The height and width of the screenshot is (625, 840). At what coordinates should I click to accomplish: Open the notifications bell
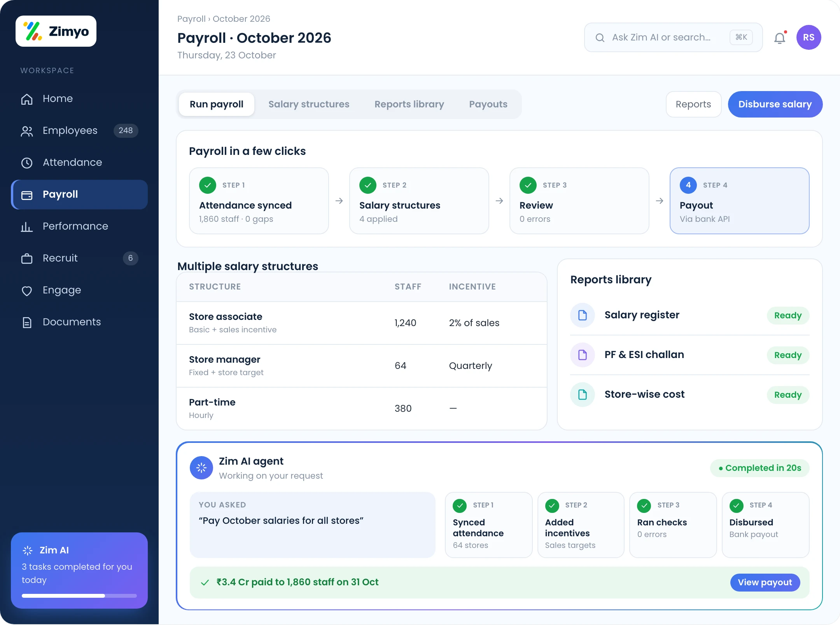(x=780, y=38)
